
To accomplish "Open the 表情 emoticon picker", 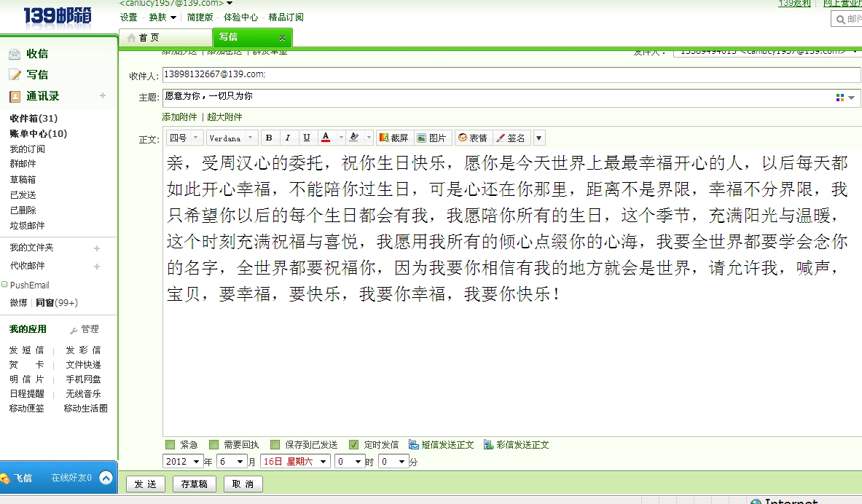I will (x=472, y=138).
